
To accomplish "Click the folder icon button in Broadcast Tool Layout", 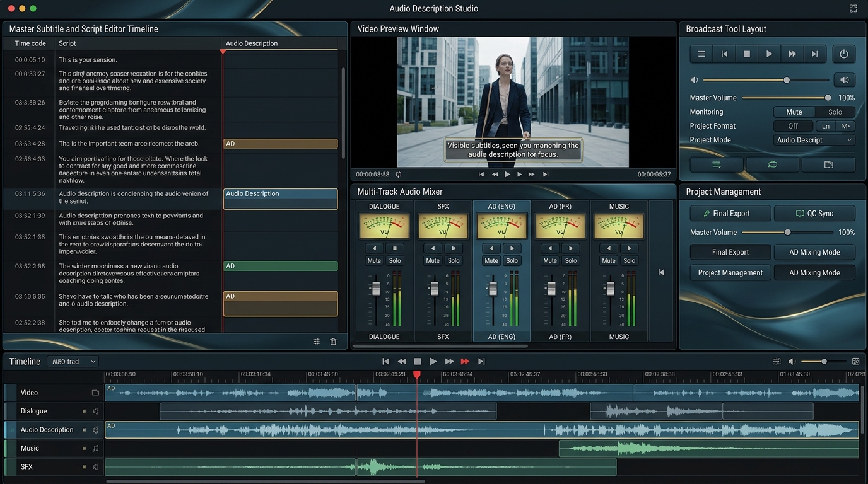I will [828, 164].
